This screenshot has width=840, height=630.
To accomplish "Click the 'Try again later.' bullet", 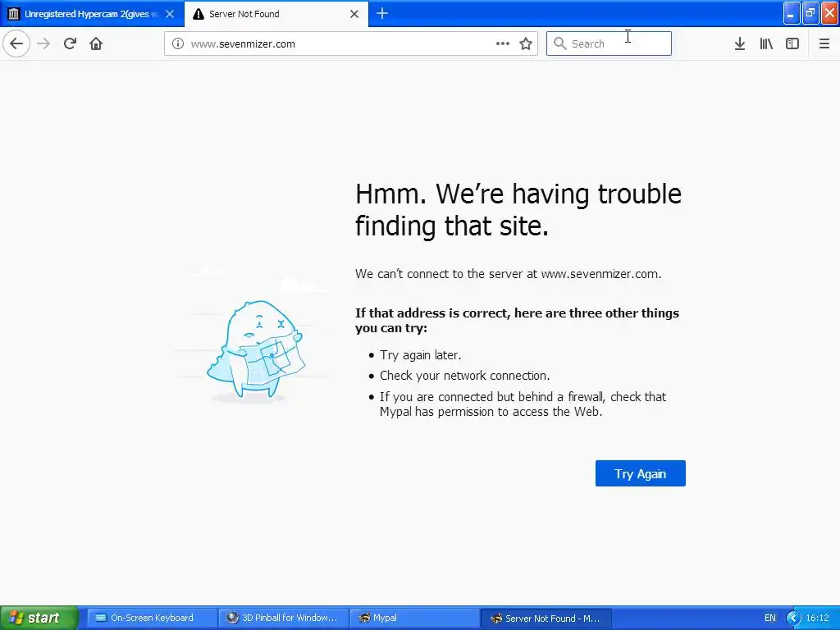I will (x=421, y=355).
